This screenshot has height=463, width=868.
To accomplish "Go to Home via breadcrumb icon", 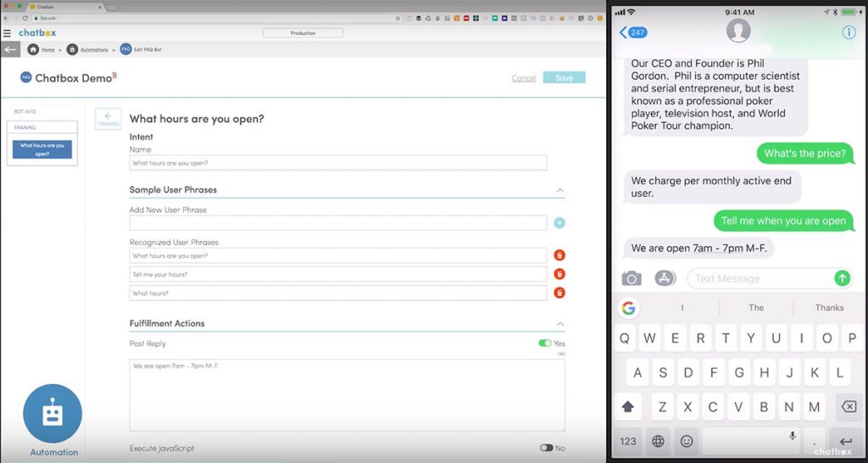I will 33,49.
